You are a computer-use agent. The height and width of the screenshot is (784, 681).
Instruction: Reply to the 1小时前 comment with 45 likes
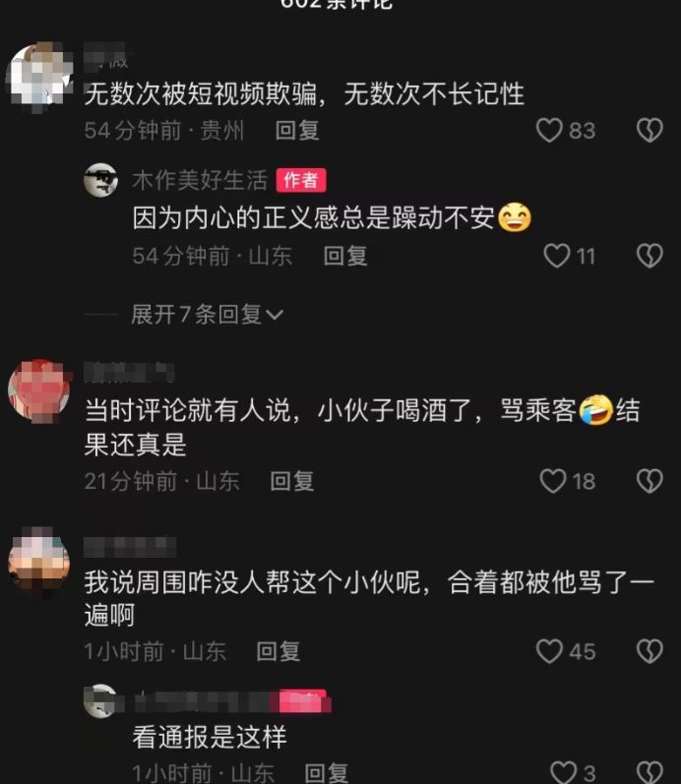pyautogui.click(x=279, y=651)
